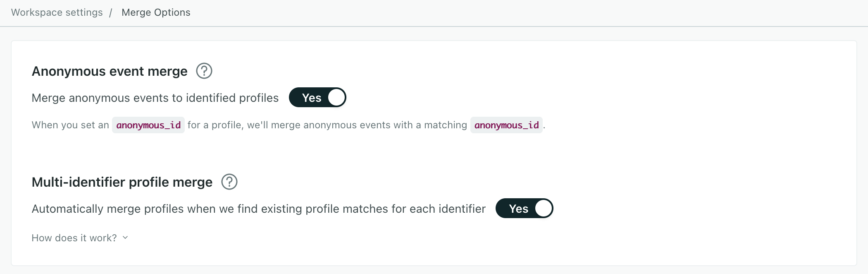Disable the anonymous events merge toggle

click(x=317, y=98)
